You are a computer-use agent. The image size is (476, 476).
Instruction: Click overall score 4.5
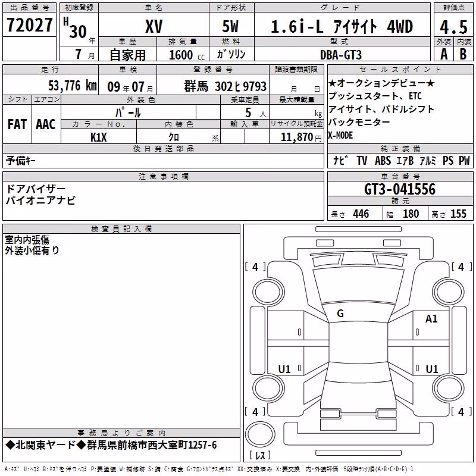click(x=453, y=27)
